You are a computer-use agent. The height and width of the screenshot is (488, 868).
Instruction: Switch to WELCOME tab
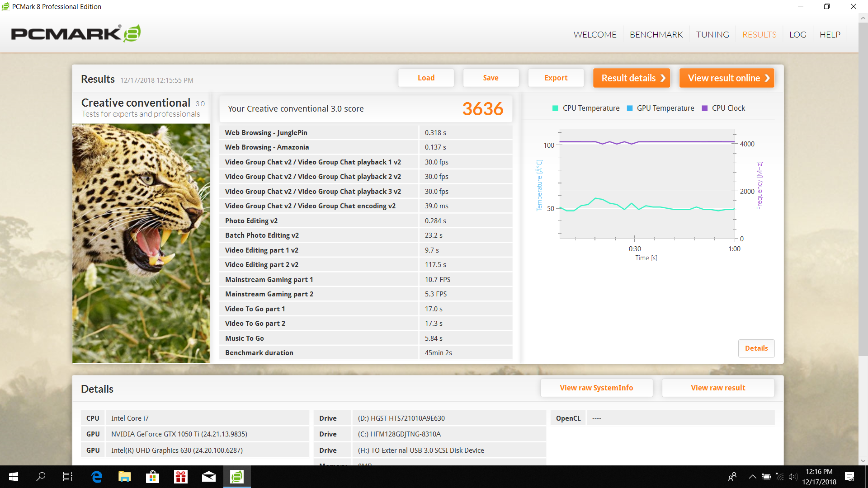595,35
